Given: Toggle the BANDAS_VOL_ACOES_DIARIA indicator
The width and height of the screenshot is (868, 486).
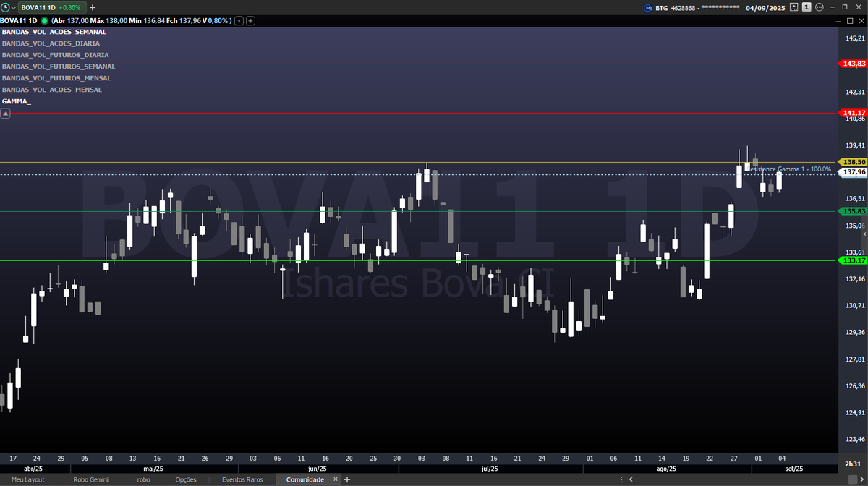Looking at the screenshot, I should point(51,43).
